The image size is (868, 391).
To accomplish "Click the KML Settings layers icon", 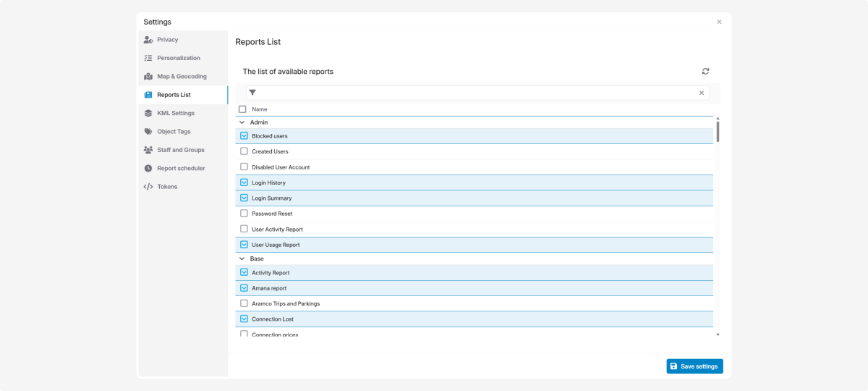I will point(148,113).
